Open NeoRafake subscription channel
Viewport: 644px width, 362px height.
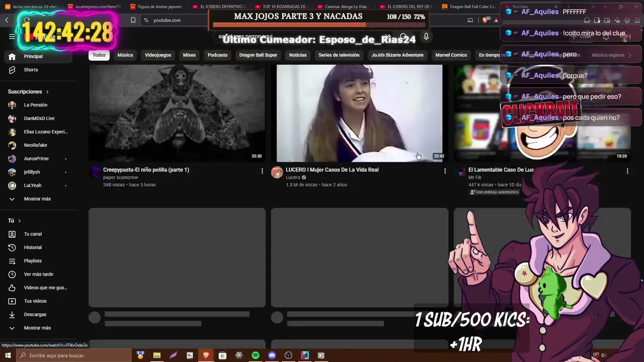pyautogui.click(x=38, y=145)
